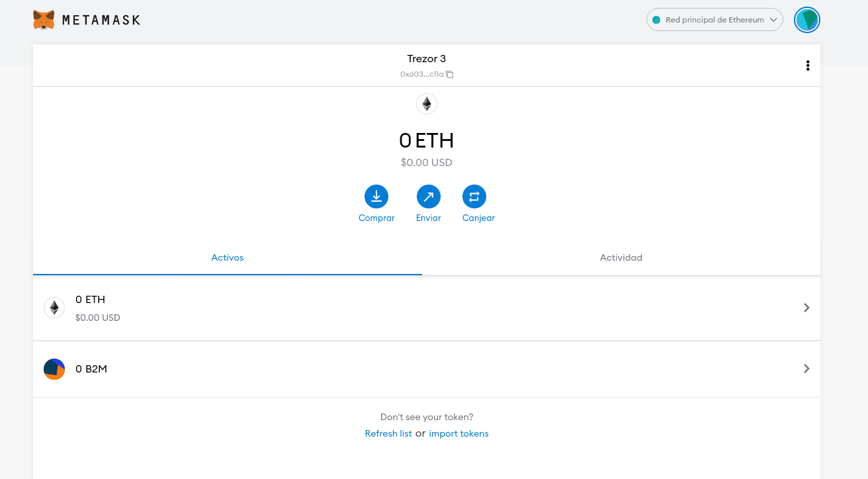Image resolution: width=868 pixels, height=479 pixels.
Task: Click the Enviar arrow icon button
Action: pyautogui.click(x=428, y=196)
